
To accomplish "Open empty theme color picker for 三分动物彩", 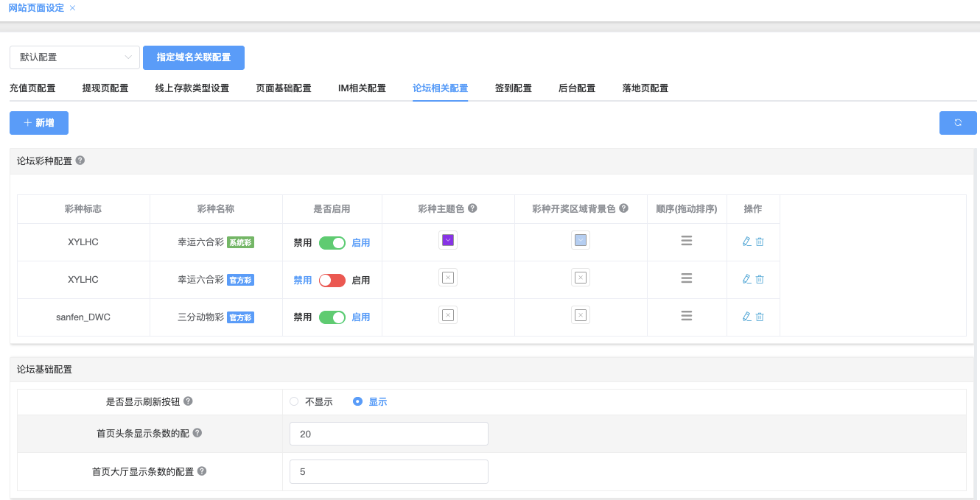I will (x=447, y=315).
